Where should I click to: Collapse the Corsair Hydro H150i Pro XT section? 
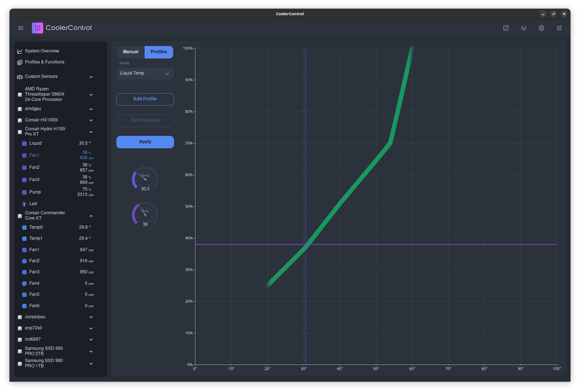pos(91,132)
